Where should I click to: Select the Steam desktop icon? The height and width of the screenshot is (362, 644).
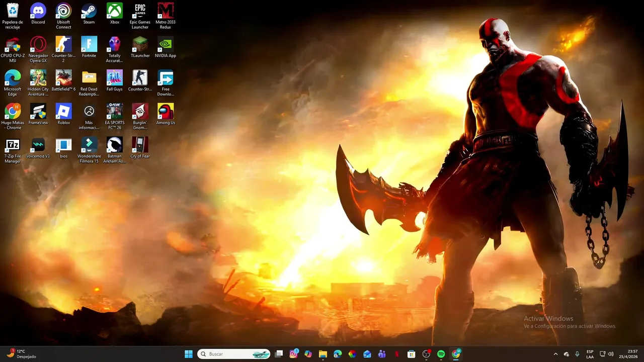coord(89,14)
